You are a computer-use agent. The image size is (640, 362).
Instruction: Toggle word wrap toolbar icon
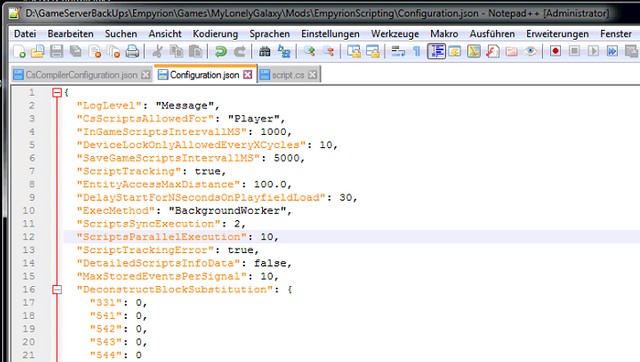click(398, 51)
